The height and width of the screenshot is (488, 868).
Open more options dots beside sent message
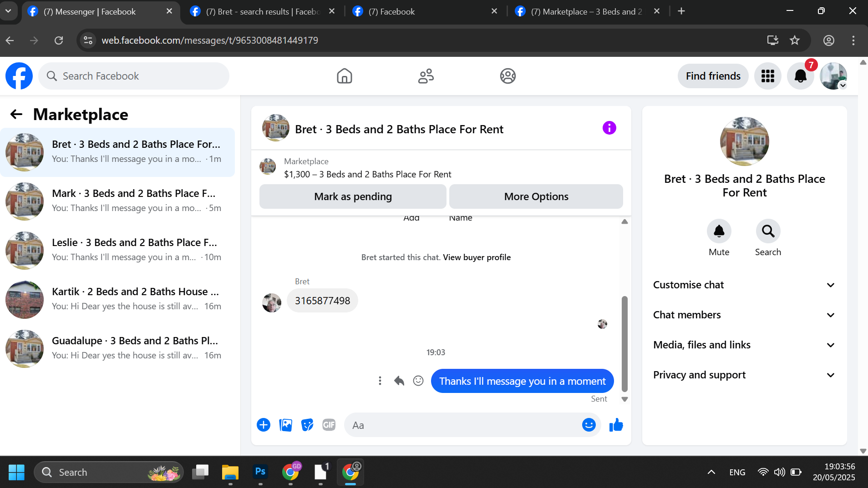click(380, 381)
